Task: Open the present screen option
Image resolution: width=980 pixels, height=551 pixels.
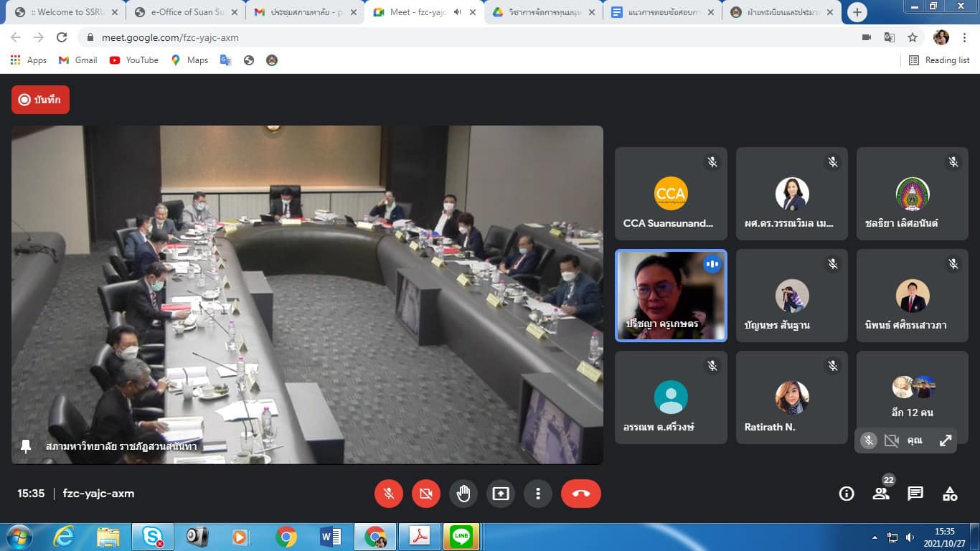Action: (x=501, y=494)
